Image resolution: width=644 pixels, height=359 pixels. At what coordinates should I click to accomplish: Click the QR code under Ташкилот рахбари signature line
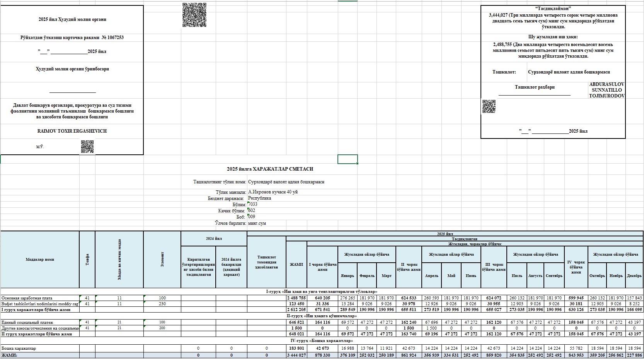coord(489,106)
